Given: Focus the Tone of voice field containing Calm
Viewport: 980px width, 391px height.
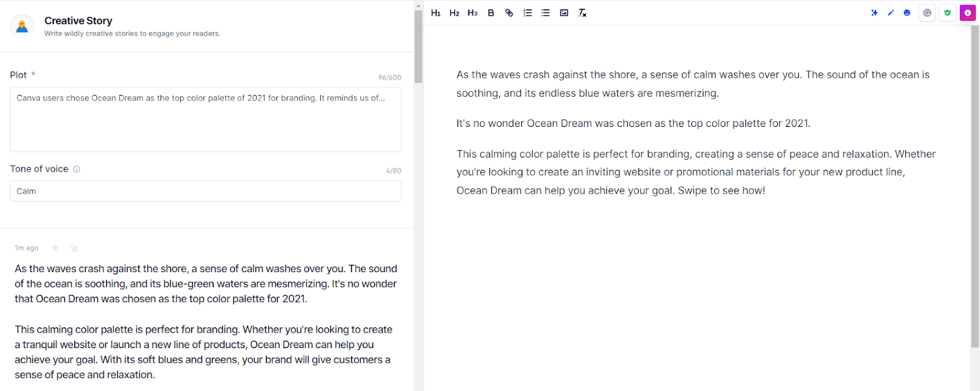Looking at the screenshot, I should 205,191.
